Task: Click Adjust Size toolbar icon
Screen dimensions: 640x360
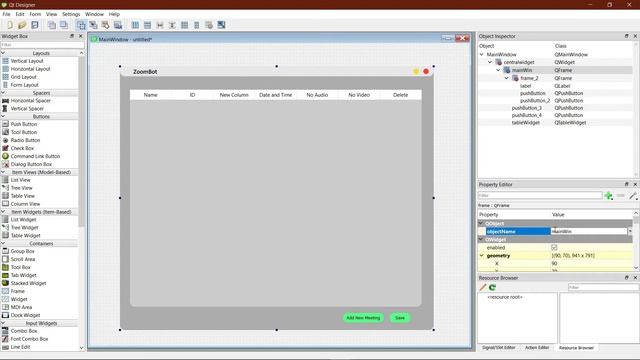Action: [x=221, y=25]
